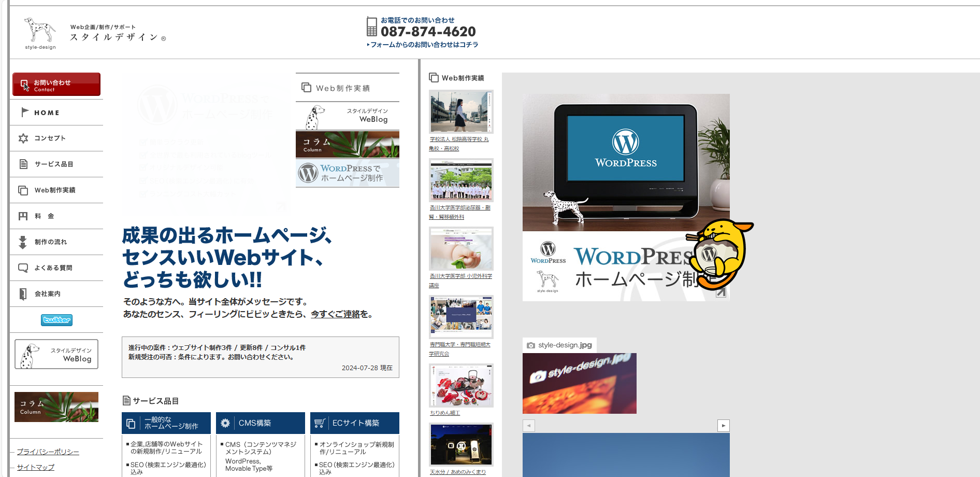
Task: Click the camera icon beside style-design.jpg
Action: [x=531, y=345]
